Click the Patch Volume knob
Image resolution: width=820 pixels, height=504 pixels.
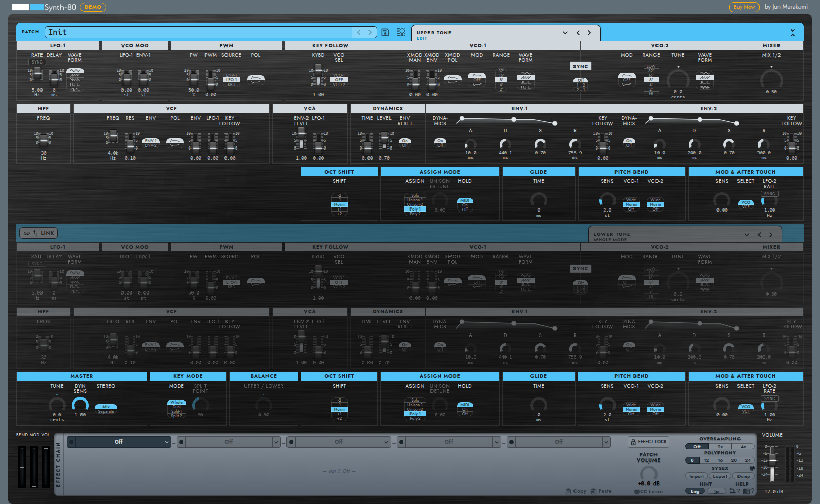click(648, 473)
